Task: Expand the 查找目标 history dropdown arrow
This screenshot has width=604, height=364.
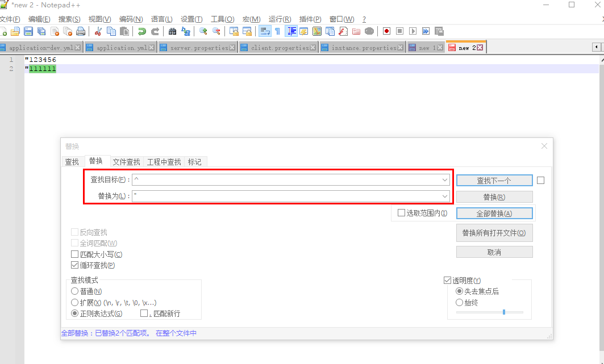Action: tap(445, 179)
